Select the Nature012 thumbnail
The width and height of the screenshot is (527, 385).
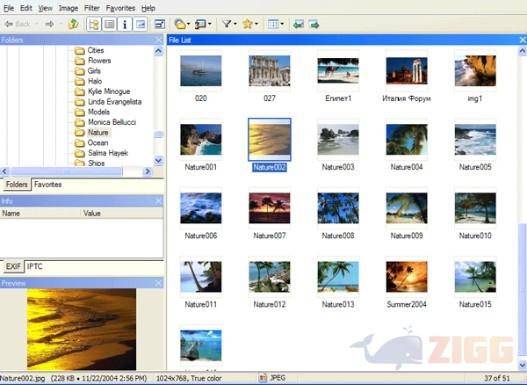(270, 276)
